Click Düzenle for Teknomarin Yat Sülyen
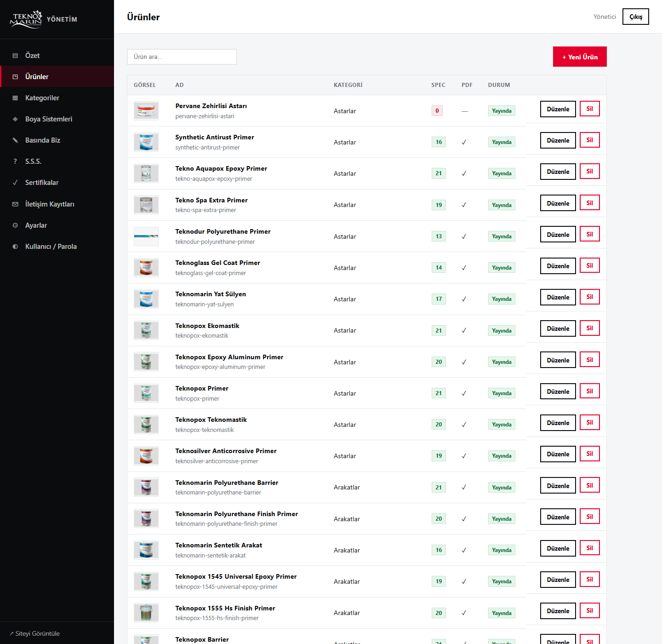 (558, 297)
